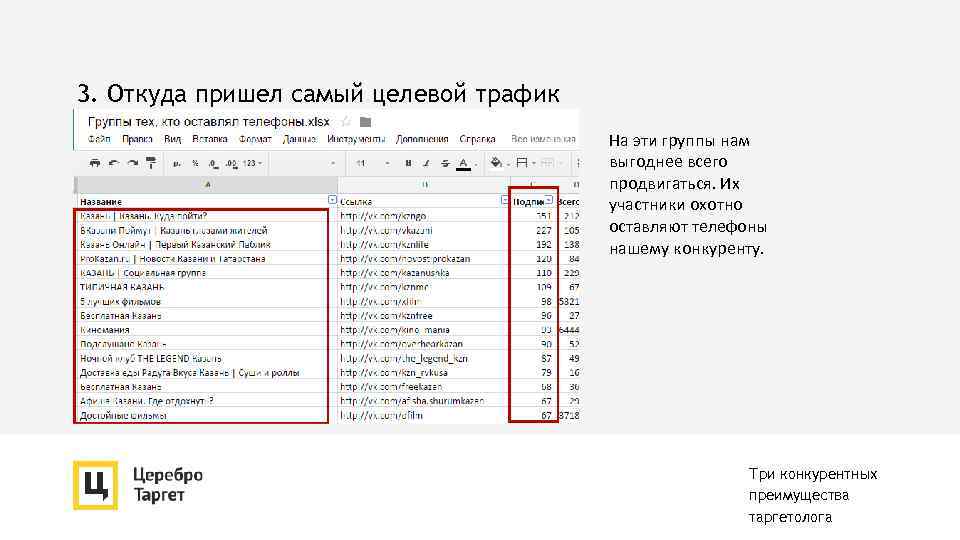The image size is (960, 540).
Task: Open link http://vk.com/kznfree
Action: pyautogui.click(x=386, y=316)
